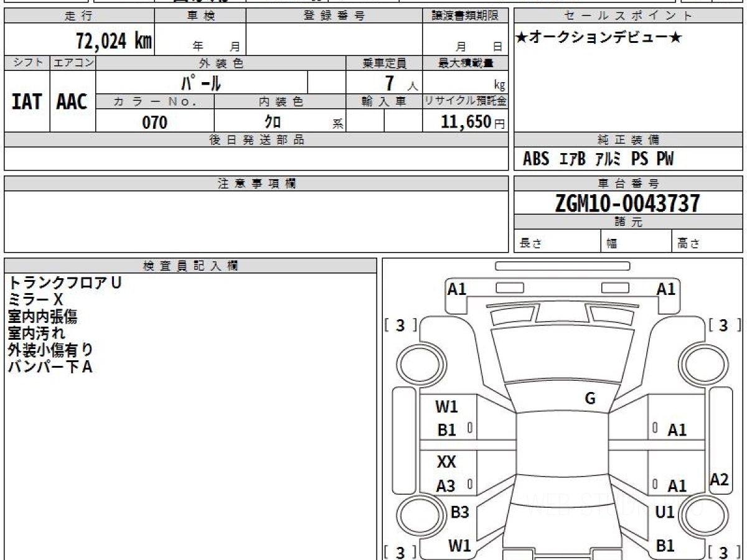Click the ★オークションデビュー★ sales point text
747x560 pixels.
pyautogui.click(x=598, y=38)
